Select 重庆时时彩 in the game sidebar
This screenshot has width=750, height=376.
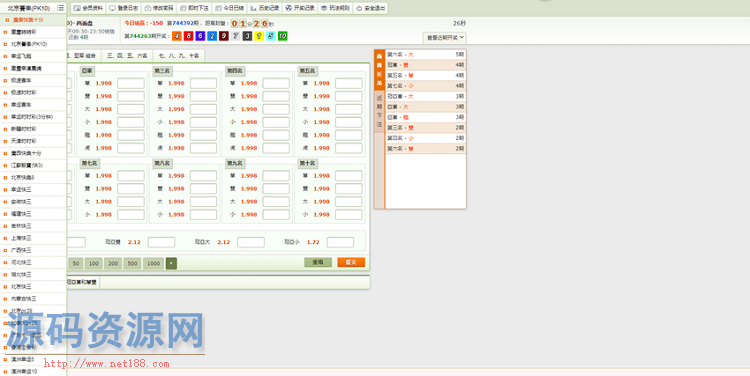click(x=33, y=32)
